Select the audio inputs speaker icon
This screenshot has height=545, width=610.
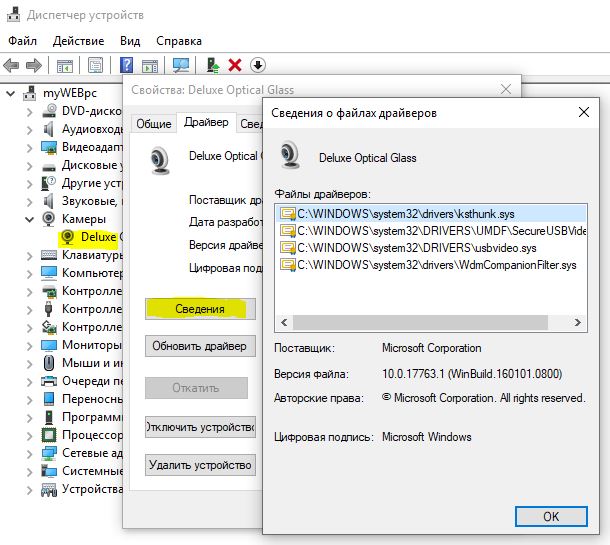tap(49, 129)
